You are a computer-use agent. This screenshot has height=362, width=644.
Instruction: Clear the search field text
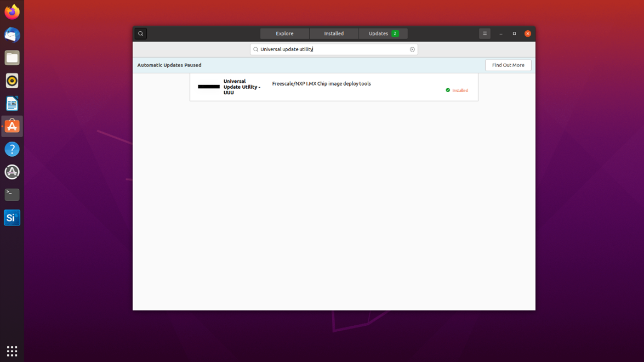[412, 49]
